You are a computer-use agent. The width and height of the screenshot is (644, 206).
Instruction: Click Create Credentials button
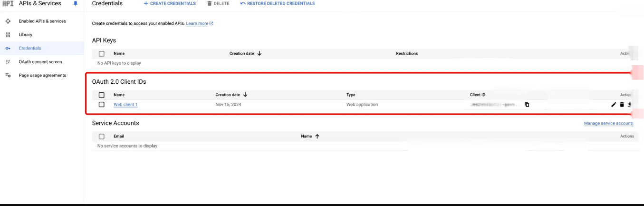tap(170, 4)
